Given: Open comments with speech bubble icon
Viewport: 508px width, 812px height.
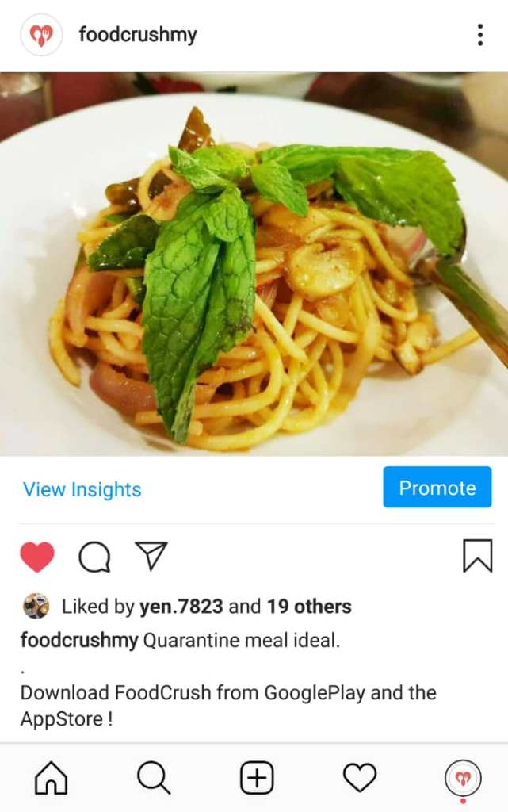Looking at the screenshot, I should (x=94, y=557).
